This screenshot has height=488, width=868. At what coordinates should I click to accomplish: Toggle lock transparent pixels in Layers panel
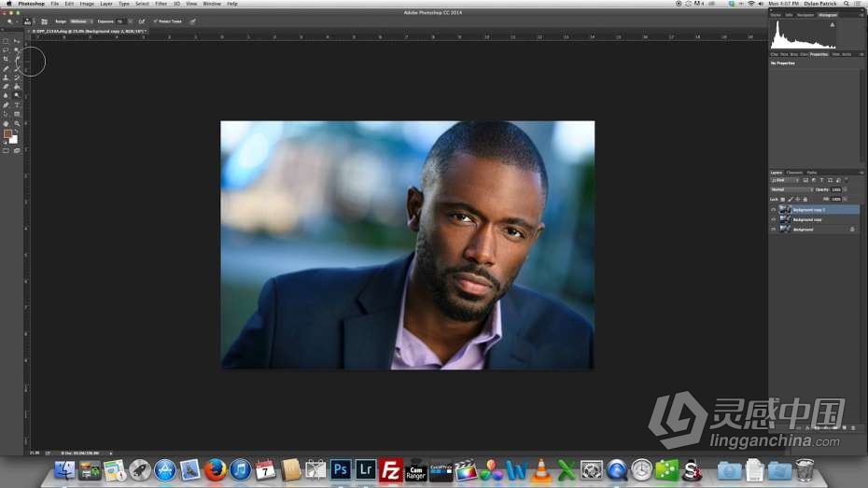tap(783, 199)
